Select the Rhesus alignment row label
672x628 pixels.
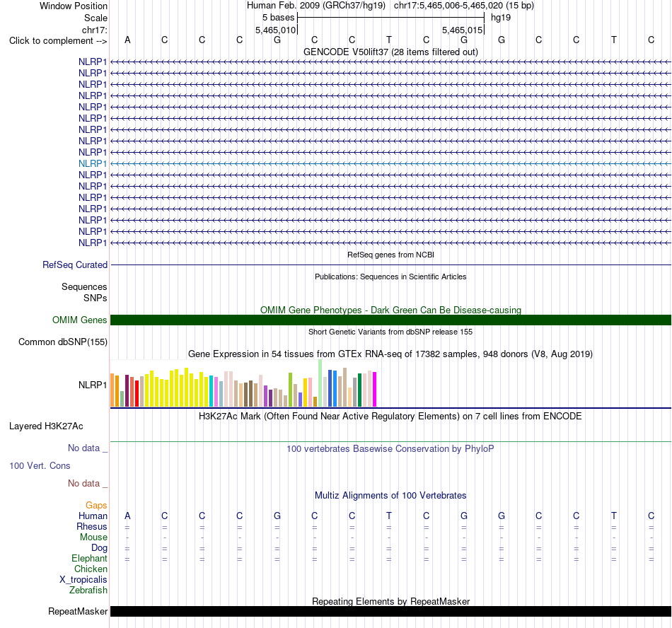[92, 526]
